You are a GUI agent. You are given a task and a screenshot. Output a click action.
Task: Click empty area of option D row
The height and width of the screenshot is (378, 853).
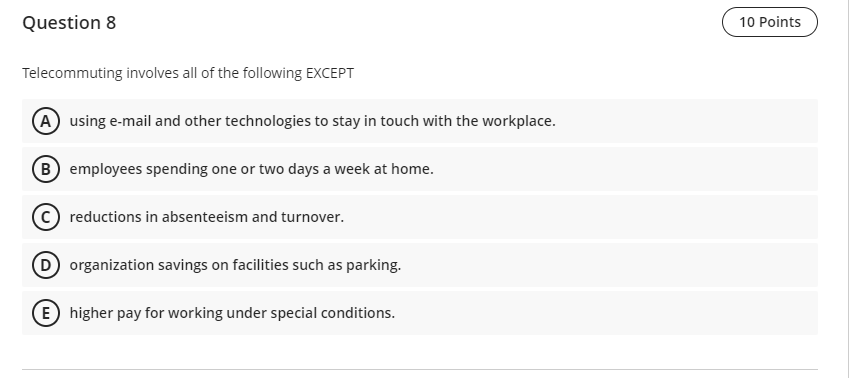609,265
